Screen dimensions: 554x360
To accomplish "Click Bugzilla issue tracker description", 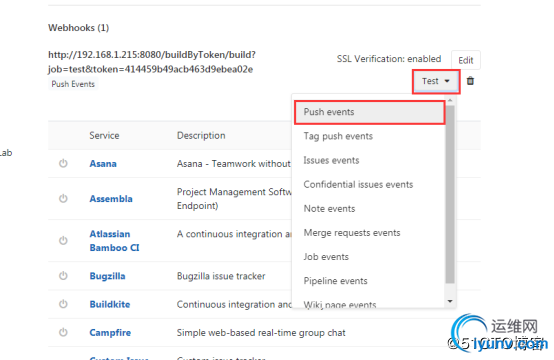I will (x=221, y=276).
